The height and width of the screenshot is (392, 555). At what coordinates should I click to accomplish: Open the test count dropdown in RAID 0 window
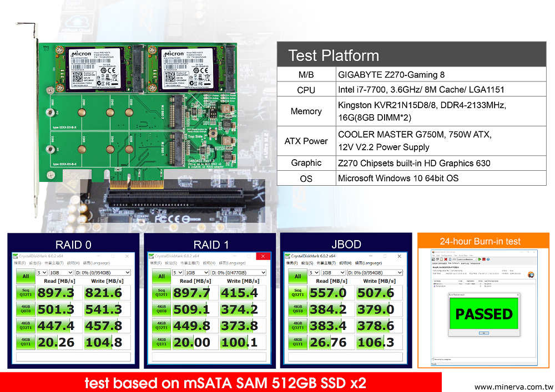pyautogui.click(x=42, y=273)
